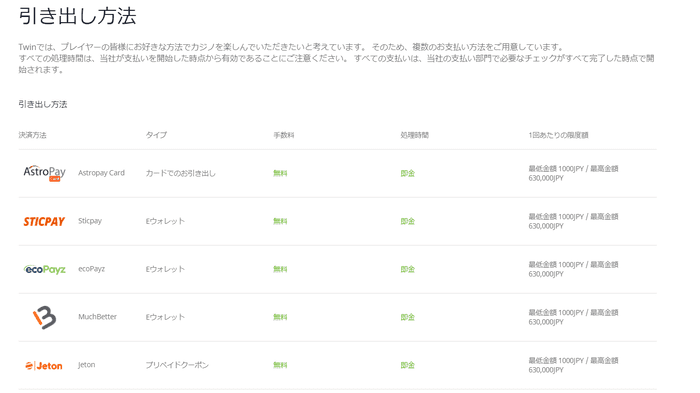Viewport: 700px width, 393px height.
Task: Click the タイプ column header
Action: (x=156, y=135)
